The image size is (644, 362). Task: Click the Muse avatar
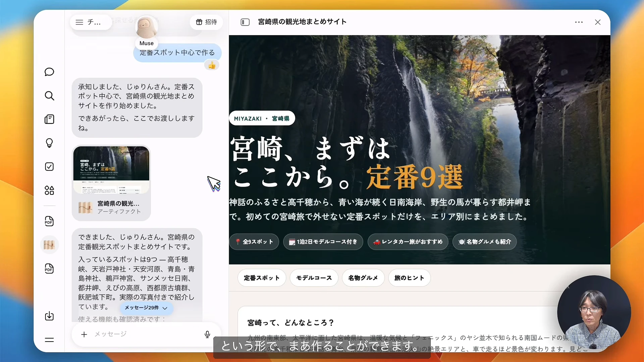click(x=146, y=27)
